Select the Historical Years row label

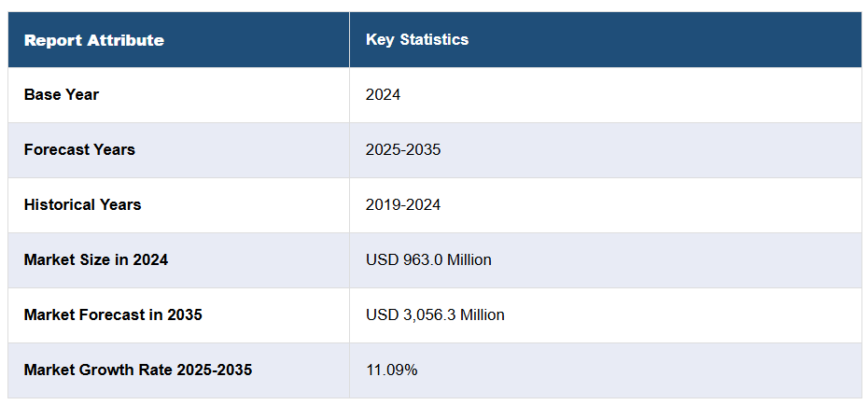pyautogui.click(x=82, y=204)
